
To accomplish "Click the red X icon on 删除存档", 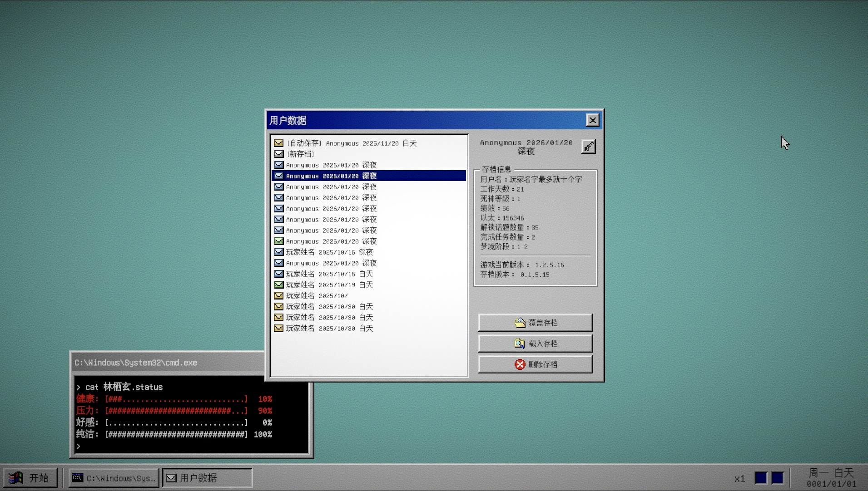I will 520,364.
